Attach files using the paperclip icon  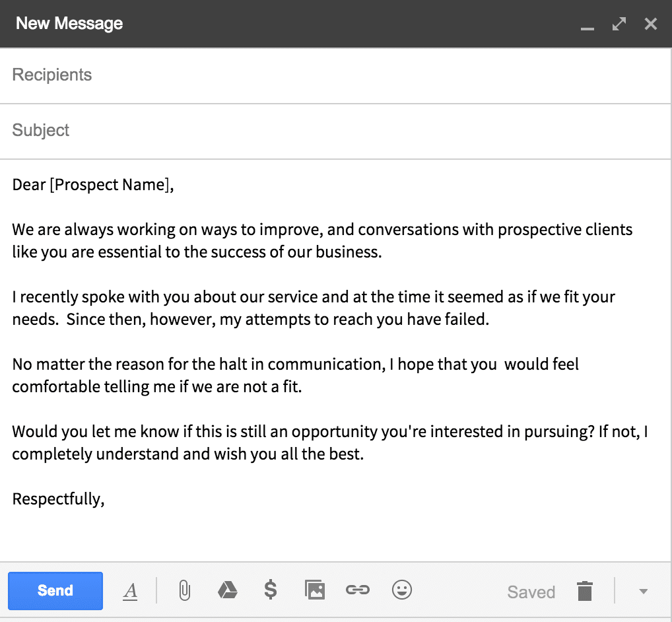point(184,591)
